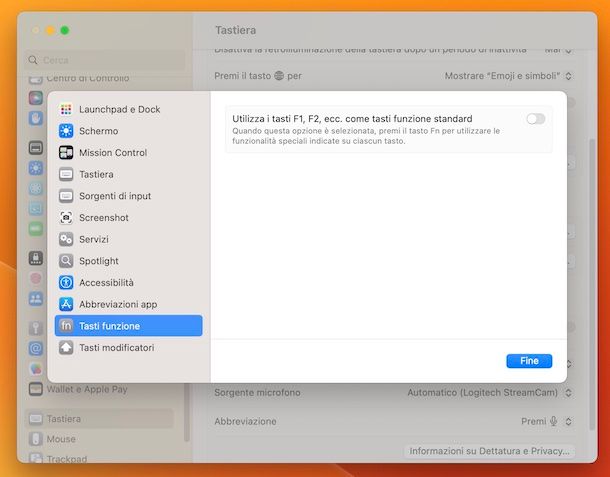Click the Tastiera keyboard icon in dialog list
This screenshot has height=477, width=610.
[x=66, y=174]
